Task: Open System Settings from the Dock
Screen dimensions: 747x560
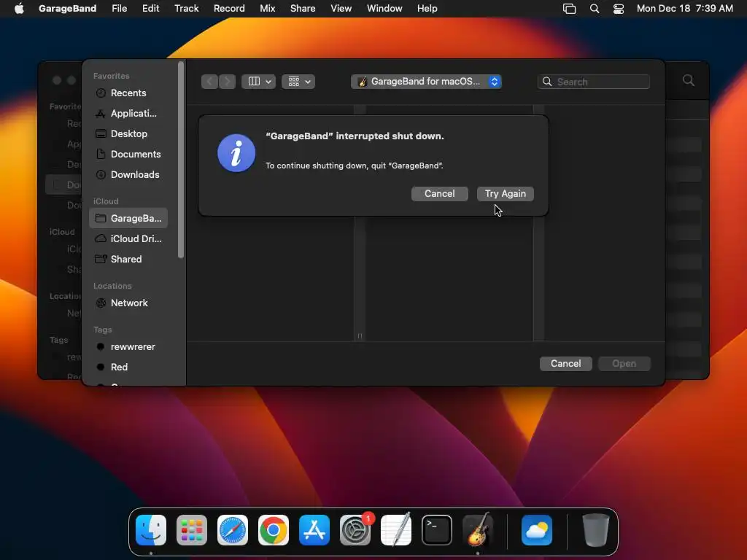Action: 355,530
